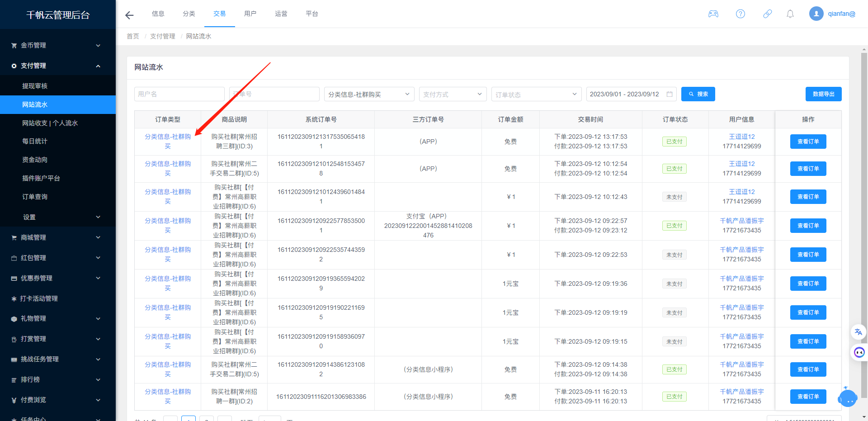Click the 订单金额 column header
This screenshot has height=421, width=868.
[x=511, y=119]
